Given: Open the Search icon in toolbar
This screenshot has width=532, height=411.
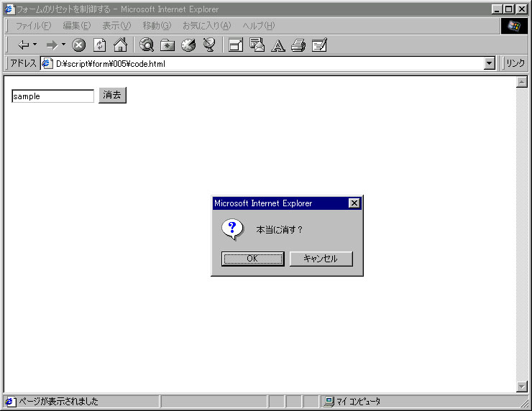Looking at the screenshot, I should coord(147,45).
